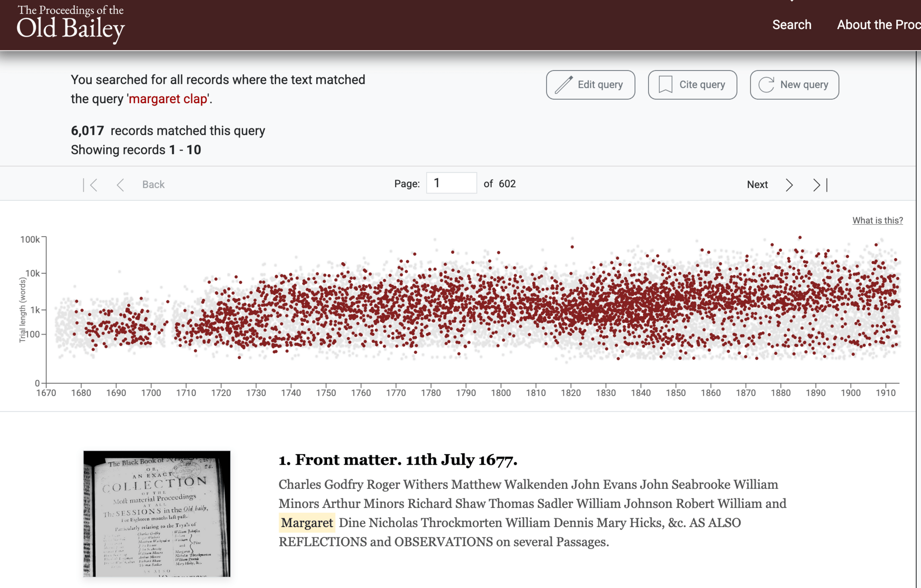The width and height of the screenshot is (921, 588).
Task: Jump to last page arrow icon
Action: click(x=820, y=185)
